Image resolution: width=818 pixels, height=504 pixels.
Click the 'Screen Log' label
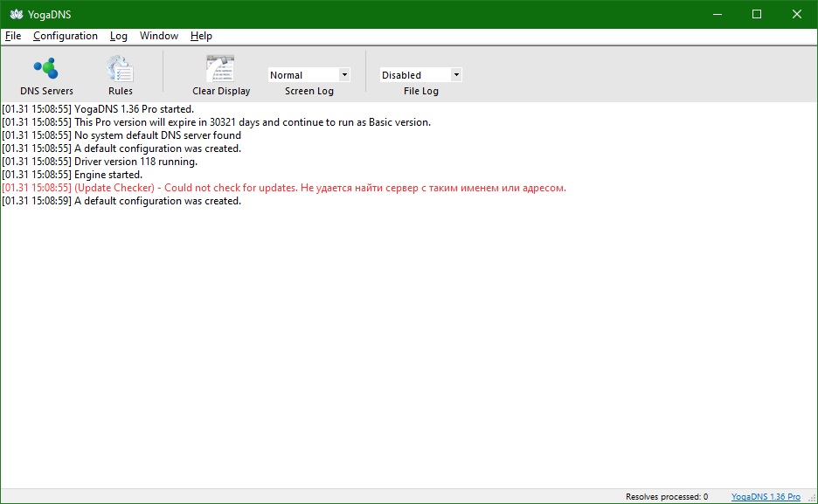pos(308,91)
